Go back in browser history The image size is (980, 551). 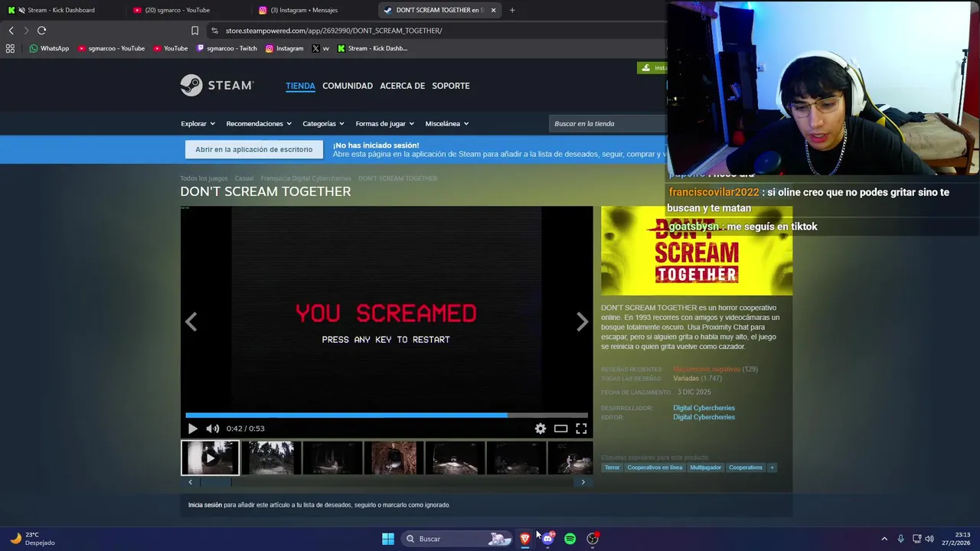[x=11, y=31]
